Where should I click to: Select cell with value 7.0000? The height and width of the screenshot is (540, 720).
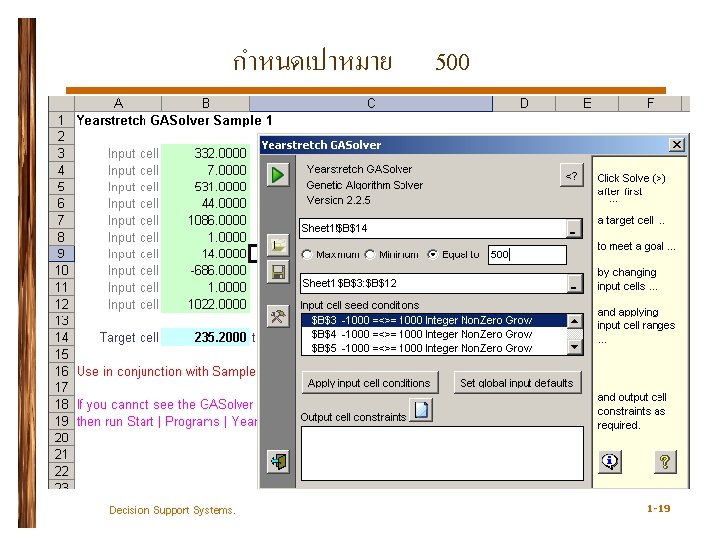coord(205,170)
